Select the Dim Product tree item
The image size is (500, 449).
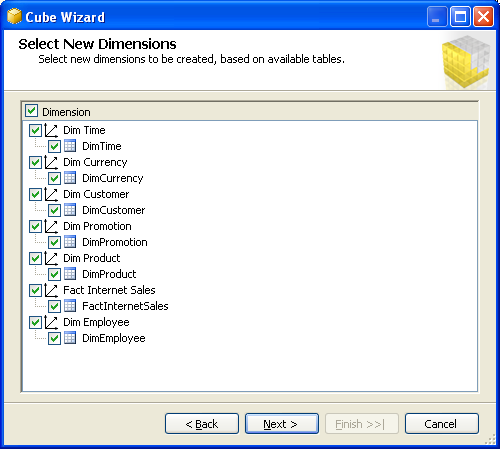pos(92,258)
